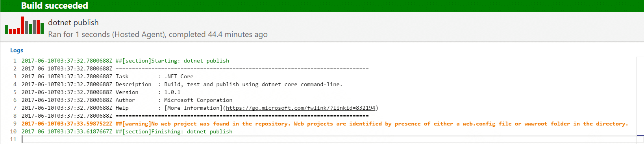
Task: Click the Ran for 1 seconds status text
Action: [x=158, y=35]
